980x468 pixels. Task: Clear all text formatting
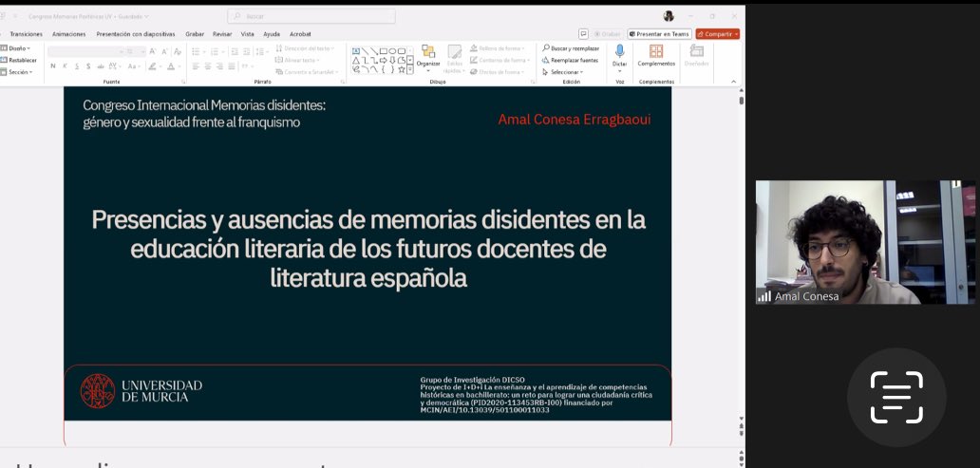[178, 51]
